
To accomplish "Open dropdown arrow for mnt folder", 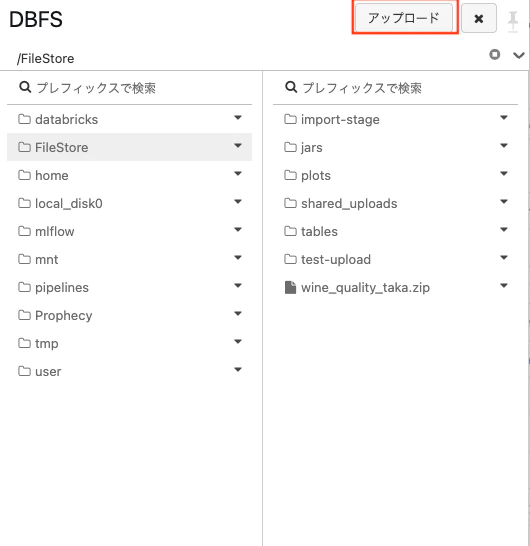I will tap(238, 258).
